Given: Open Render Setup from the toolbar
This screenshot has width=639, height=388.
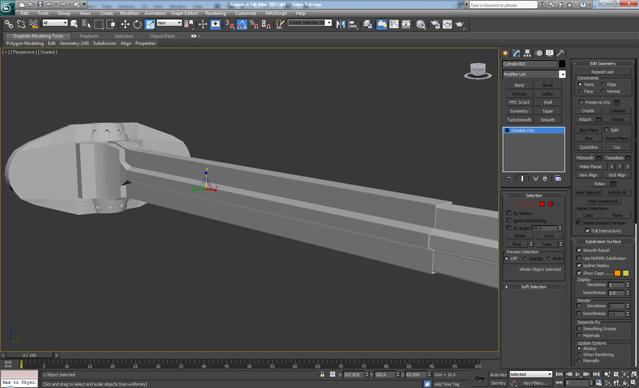Looking at the screenshot, I should [435, 24].
